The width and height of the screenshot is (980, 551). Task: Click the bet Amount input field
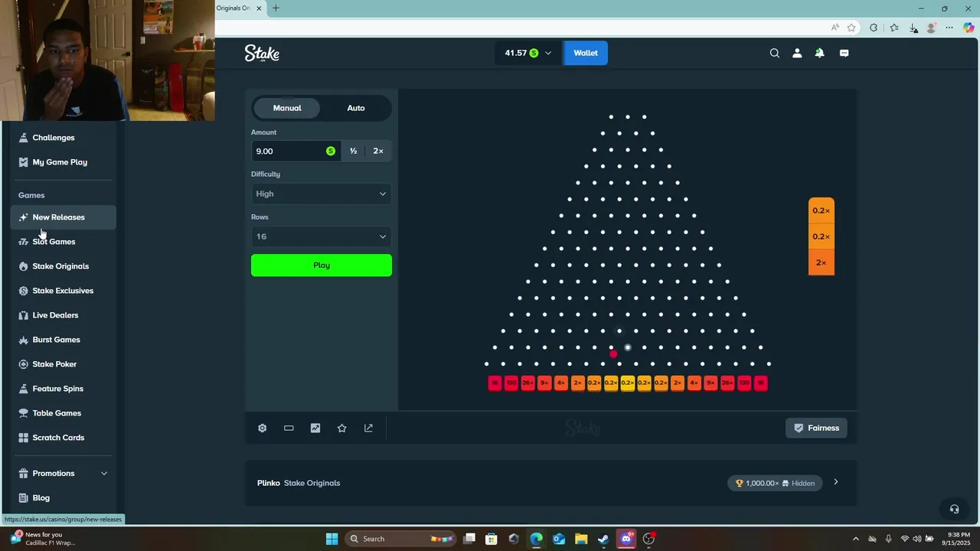(x=296, y=151)
